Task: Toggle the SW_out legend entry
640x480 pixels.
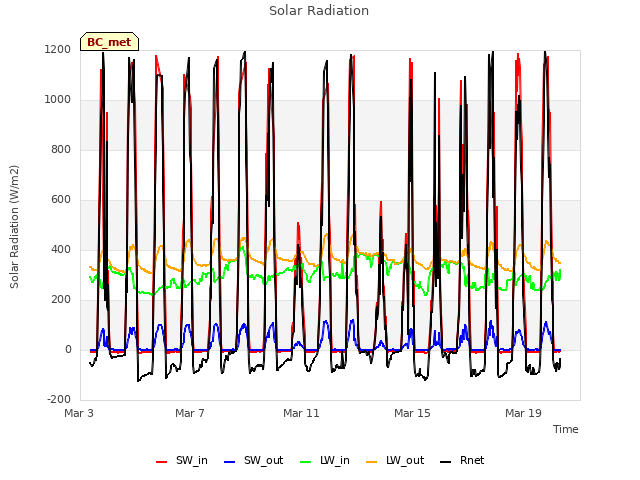Action: [254, 461]
